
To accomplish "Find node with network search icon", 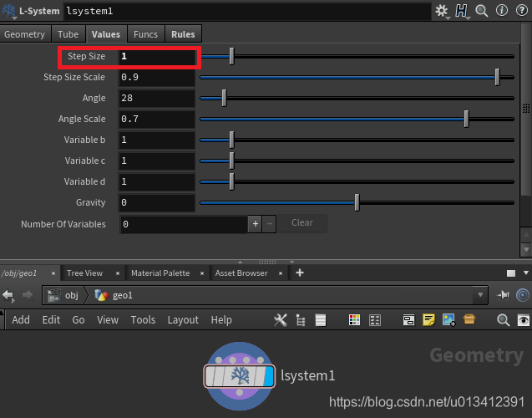I will pyautogui.click(x=503, y=320).
